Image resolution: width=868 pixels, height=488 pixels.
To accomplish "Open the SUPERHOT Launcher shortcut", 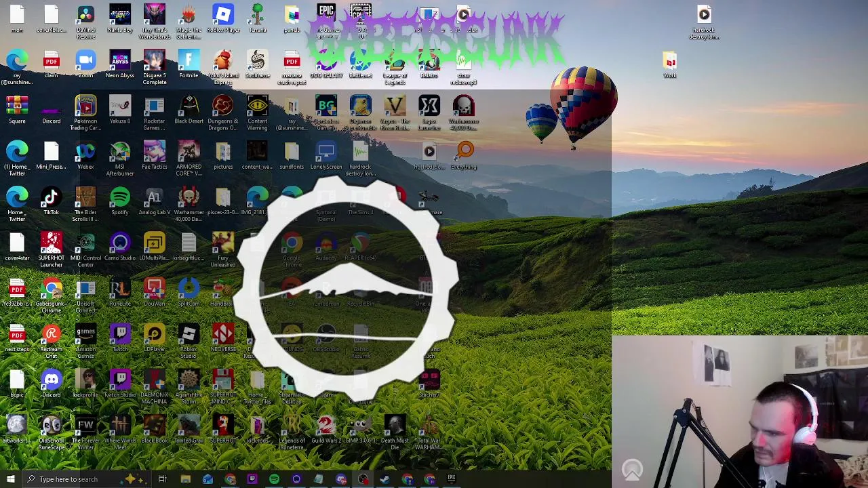I will pyautogui.click(x=52, y=249).
